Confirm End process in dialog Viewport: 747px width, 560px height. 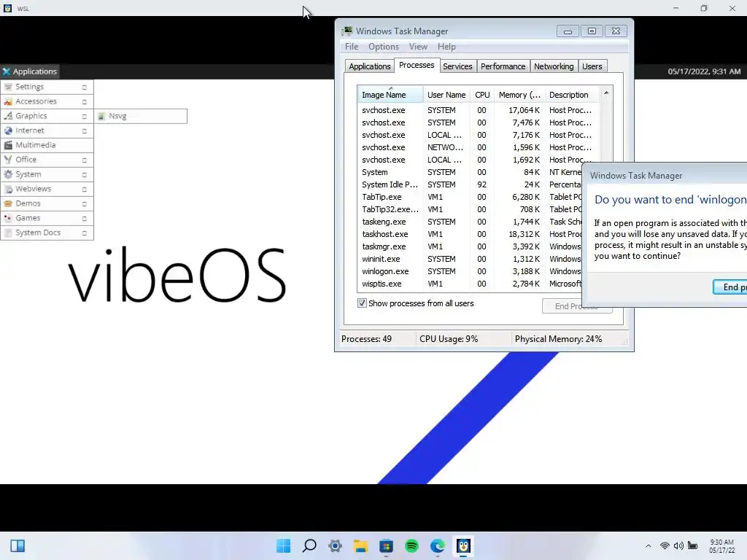pyautogui.click(x=729, y=287)
